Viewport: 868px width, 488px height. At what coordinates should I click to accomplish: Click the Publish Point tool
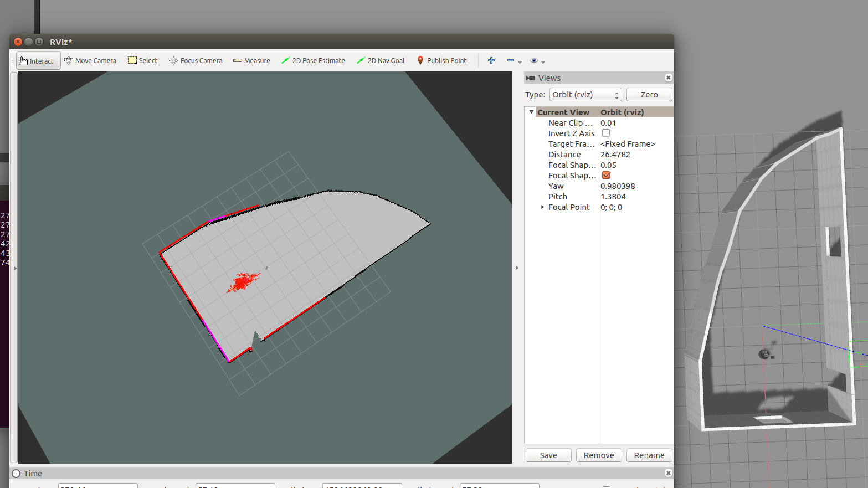(441, 60)
